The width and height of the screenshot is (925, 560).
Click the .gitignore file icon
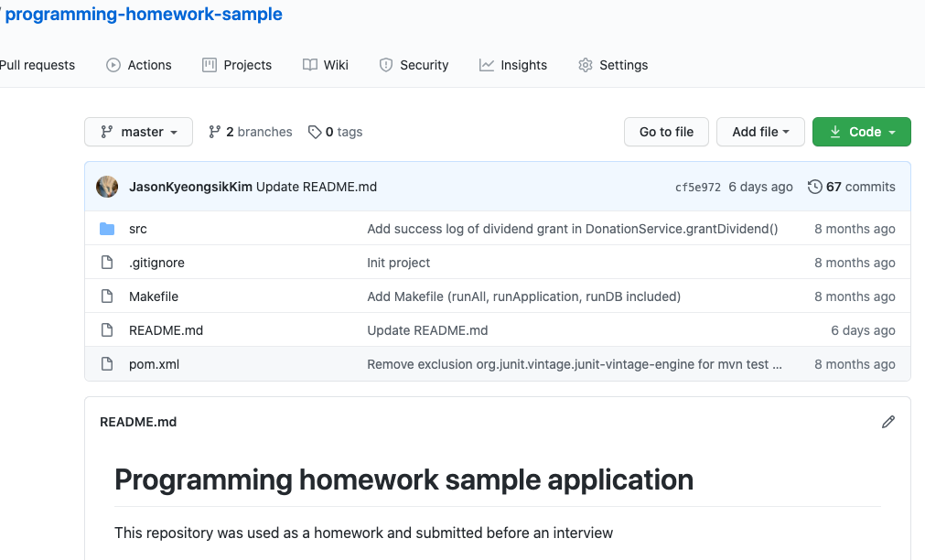click(x=107, y=263)
